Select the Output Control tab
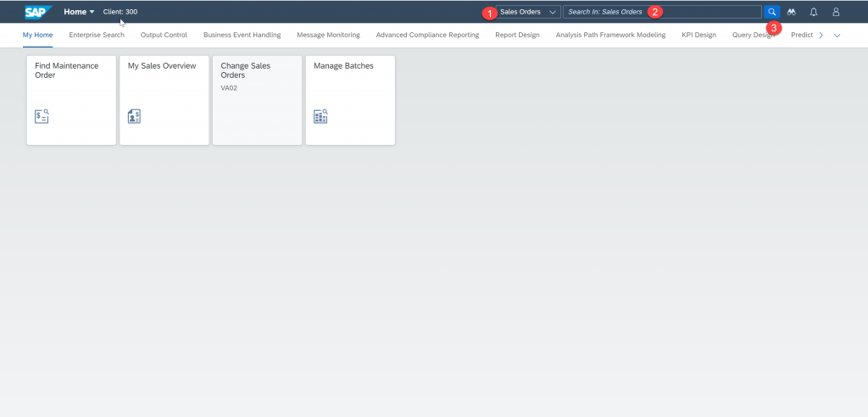The width and height of the screenshot is (868, 417). [x=164, y=35]
